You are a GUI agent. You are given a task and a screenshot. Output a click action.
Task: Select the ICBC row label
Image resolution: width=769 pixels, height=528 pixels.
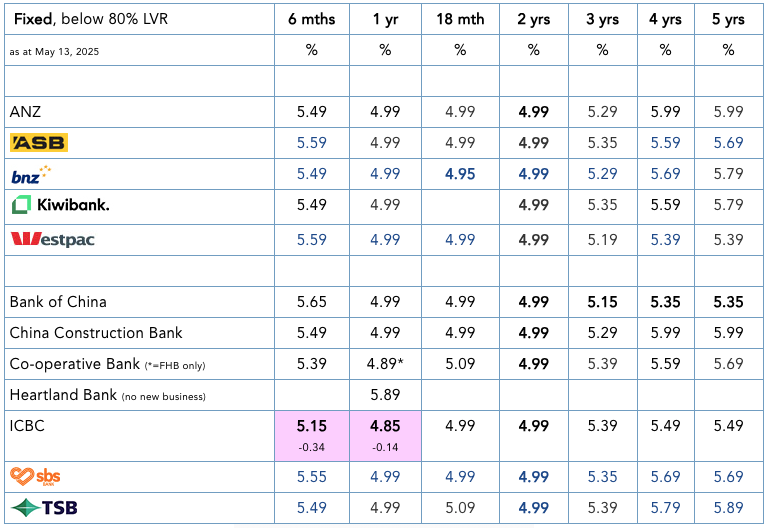27,426
